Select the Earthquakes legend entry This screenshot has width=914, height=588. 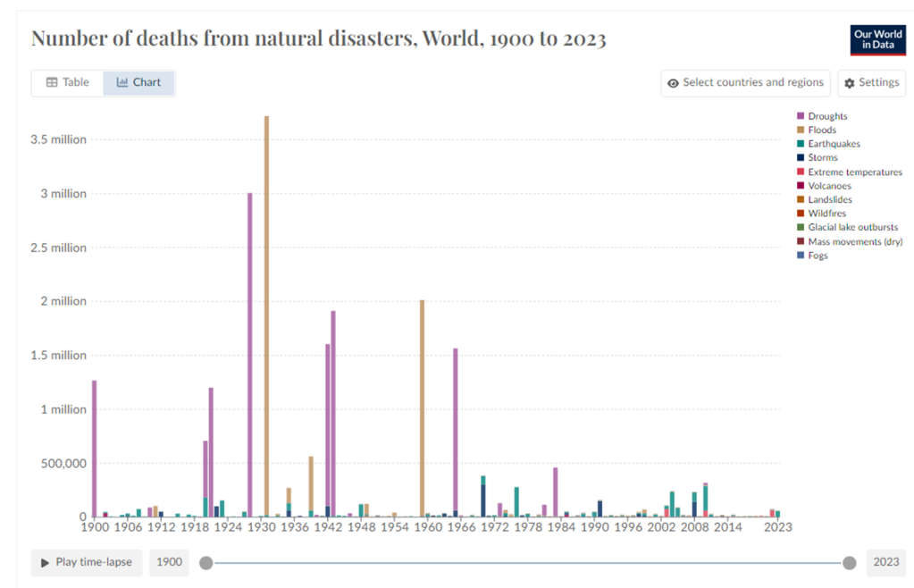[834, 144]
